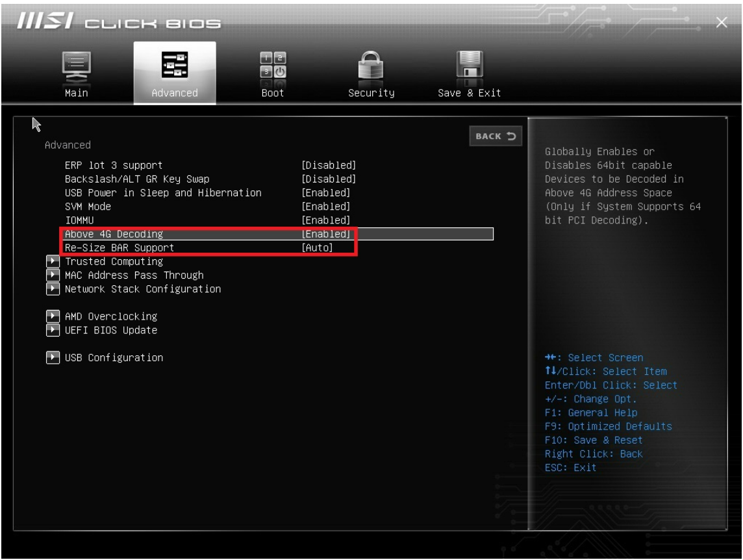Image resolution: width=743 pixels, height=560 pixels.
Task: Click the Right Click: Back hint
Action: [593, 454]
